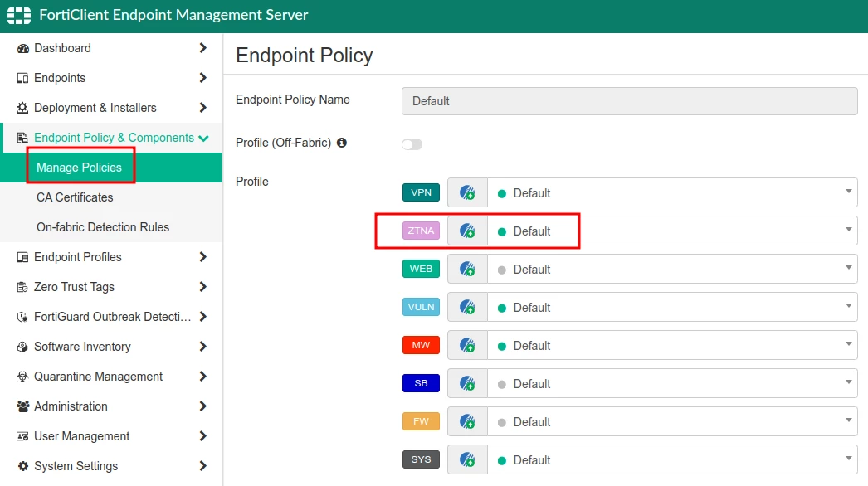The image size is (868, 486).
Task: Toggle the Profile (Off-Fabric) switch
Action: click(412, 144)
